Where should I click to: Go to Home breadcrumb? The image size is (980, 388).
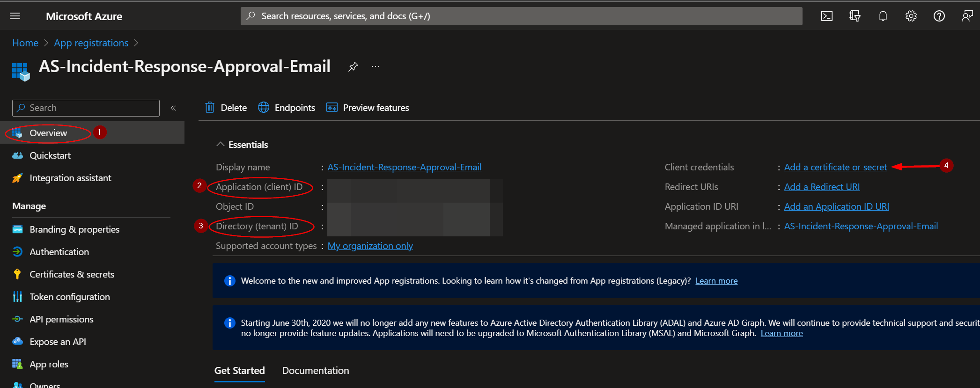(x=25, y=43)
